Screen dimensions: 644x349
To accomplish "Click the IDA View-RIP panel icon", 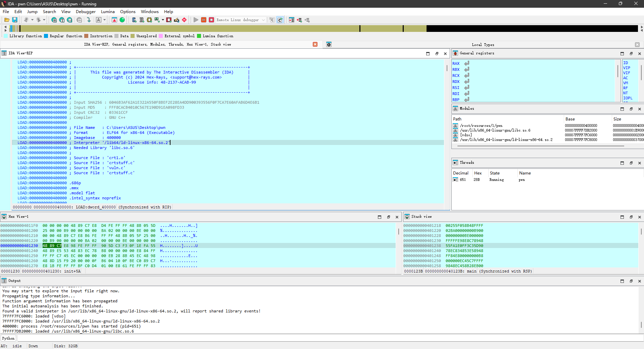I will click(4, 53).
